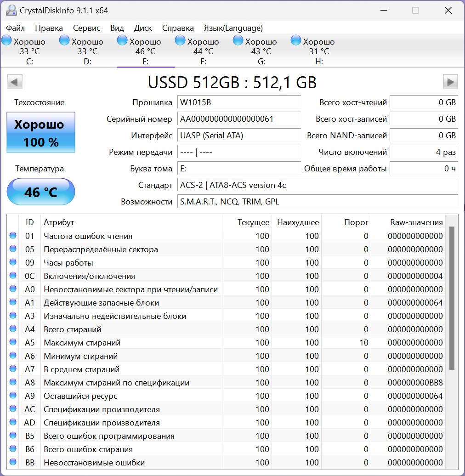The image size is (465, 476).
Task: Click the firmware field W1015B
Action: (x=239, y=102)
